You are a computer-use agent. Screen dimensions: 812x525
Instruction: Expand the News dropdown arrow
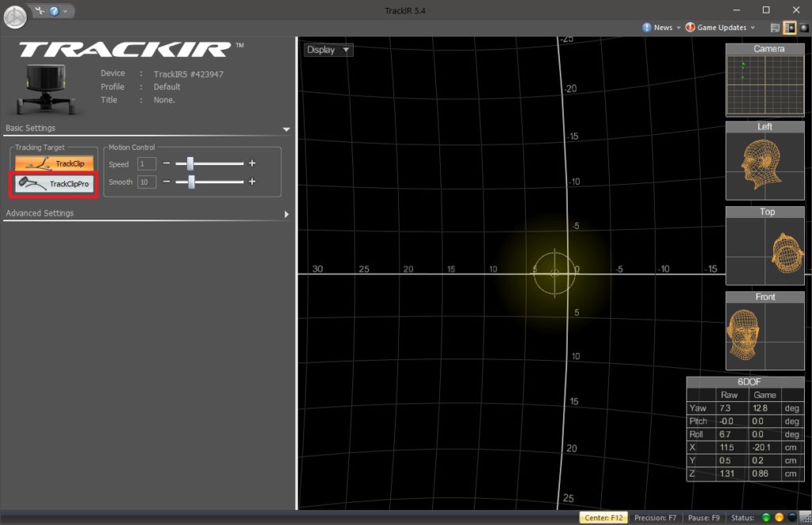click(679, 28)
